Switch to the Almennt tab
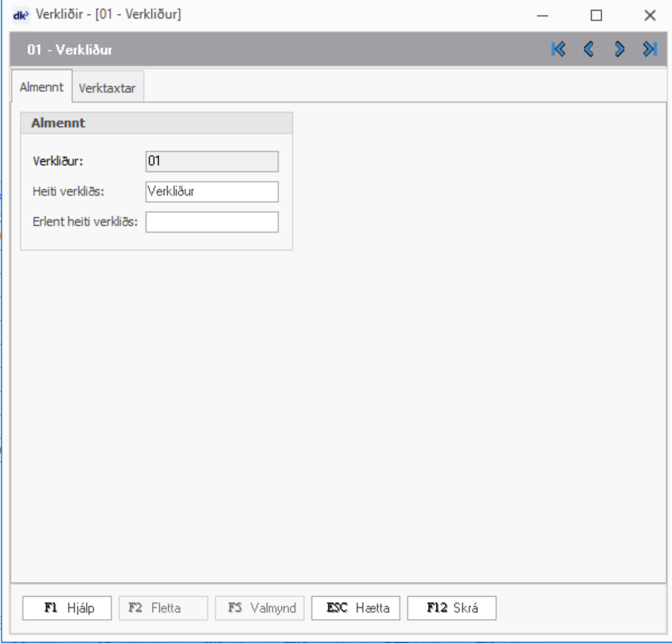The image size is (672, 643). [42, 87]
